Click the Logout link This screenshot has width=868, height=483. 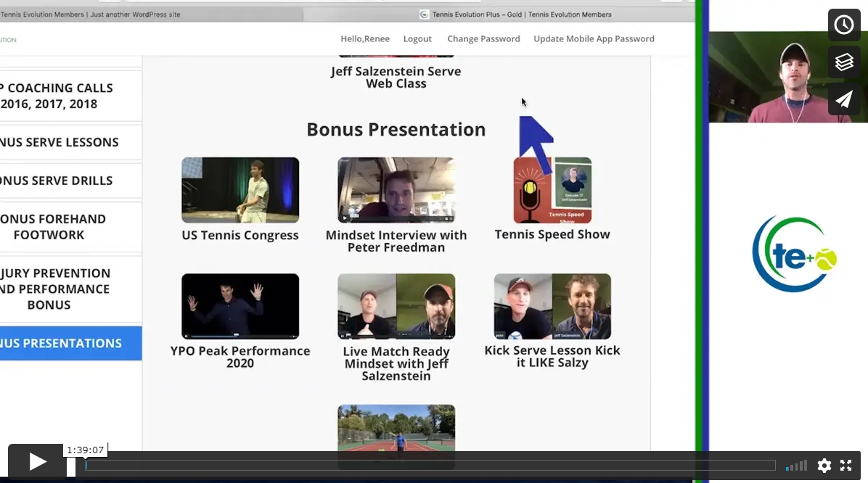point(417,38)
